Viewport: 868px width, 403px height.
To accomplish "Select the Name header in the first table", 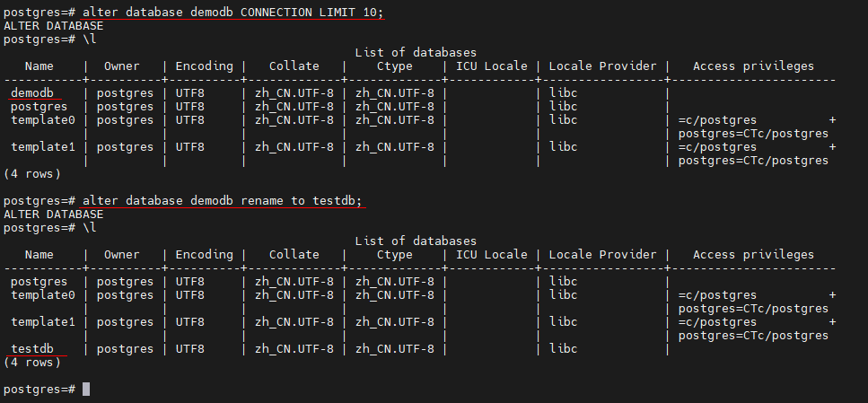I will click(x=39, y=66).
